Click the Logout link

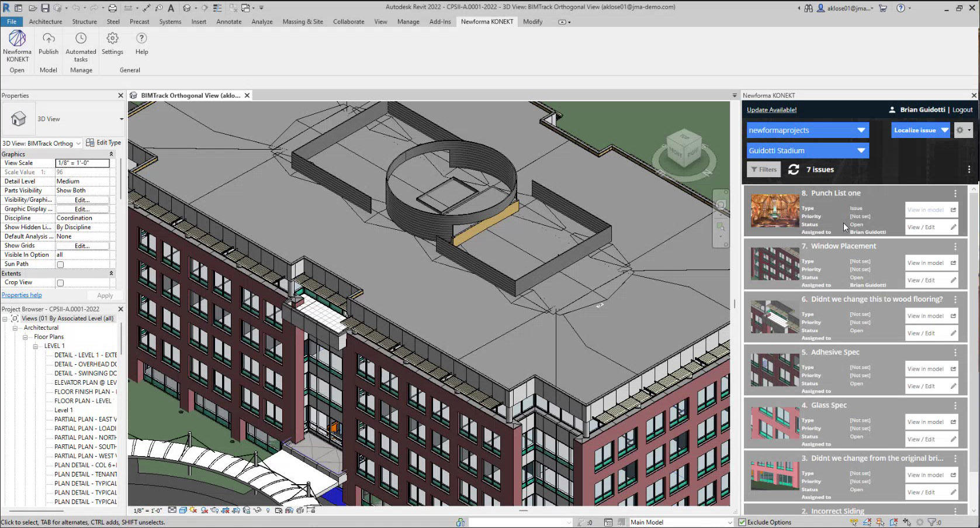[x=962, y=110]
